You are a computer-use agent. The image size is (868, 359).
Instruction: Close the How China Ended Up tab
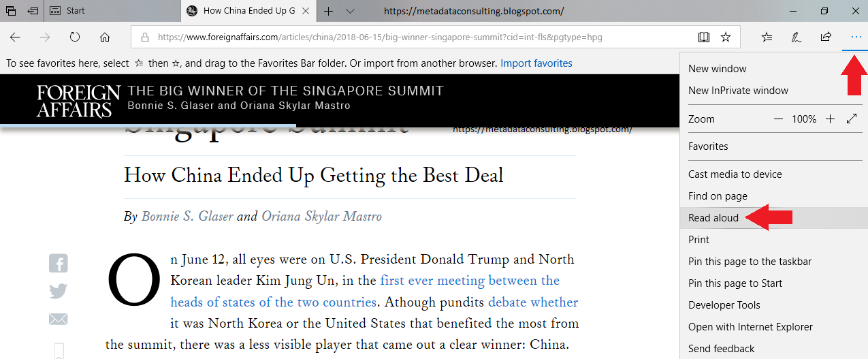[x=306, y=11]
